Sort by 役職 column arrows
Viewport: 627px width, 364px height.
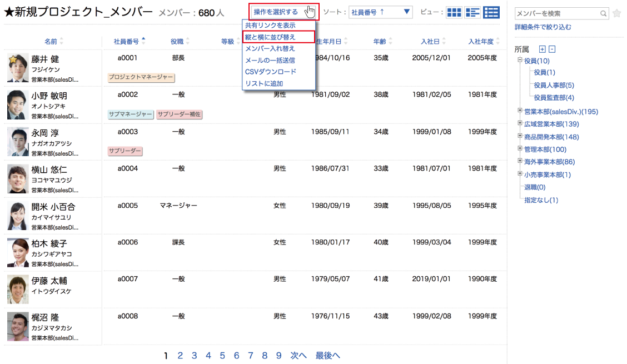point(187,41)
